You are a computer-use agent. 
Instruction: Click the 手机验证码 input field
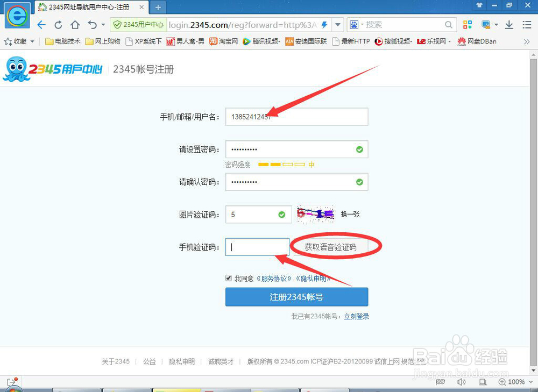257,247
